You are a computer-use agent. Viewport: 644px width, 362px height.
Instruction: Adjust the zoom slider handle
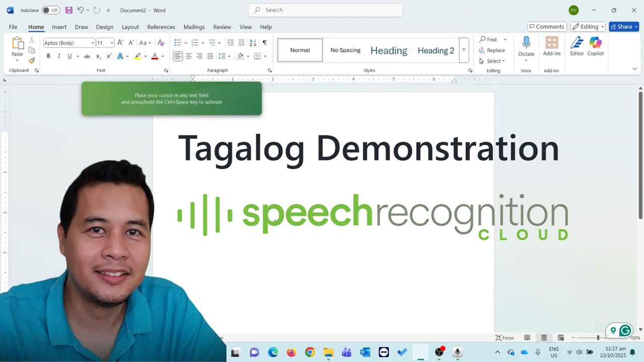(x=598, y=338)
